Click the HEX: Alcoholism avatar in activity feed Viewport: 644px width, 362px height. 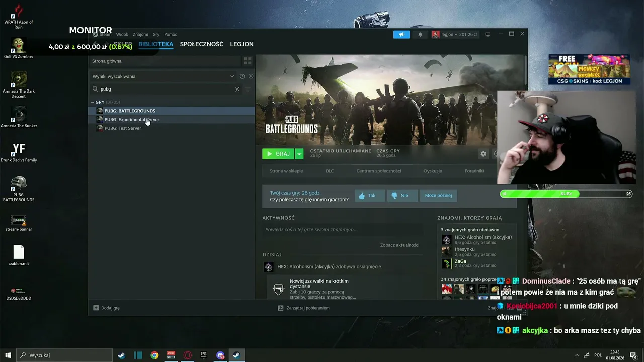[269, 266]
